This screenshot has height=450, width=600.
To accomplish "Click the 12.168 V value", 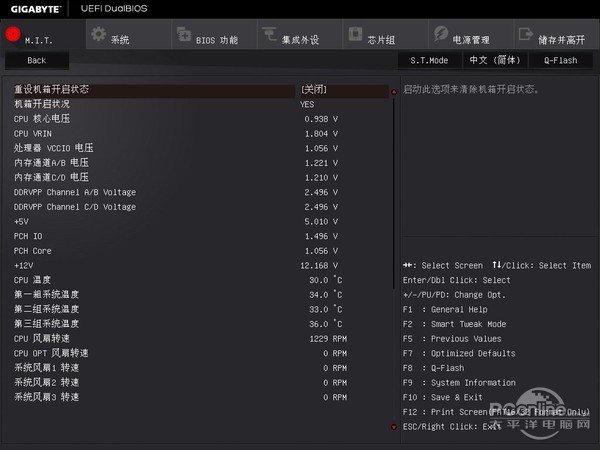I will coord(319,266).
